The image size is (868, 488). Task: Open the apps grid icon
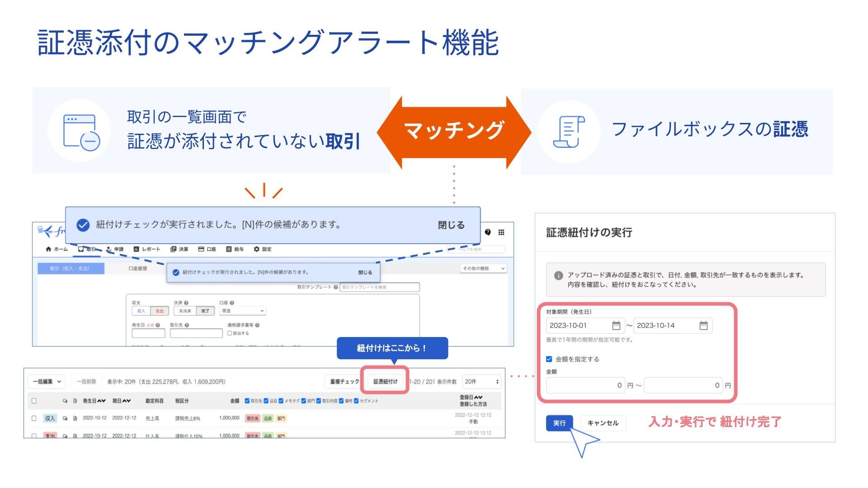pyautogui.click(x=501, y=232)
